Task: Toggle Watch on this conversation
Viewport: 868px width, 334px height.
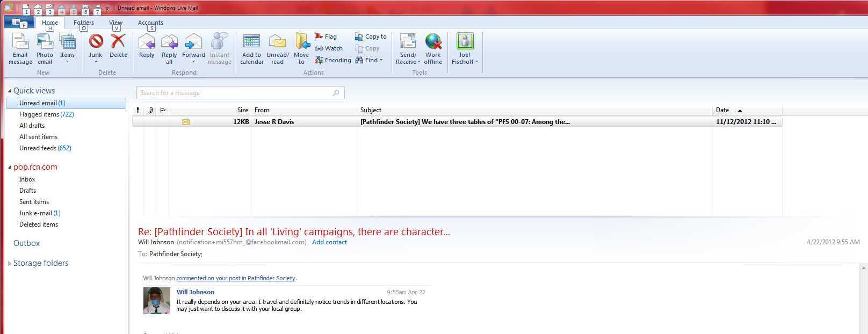Action: [x=329, y=48]
